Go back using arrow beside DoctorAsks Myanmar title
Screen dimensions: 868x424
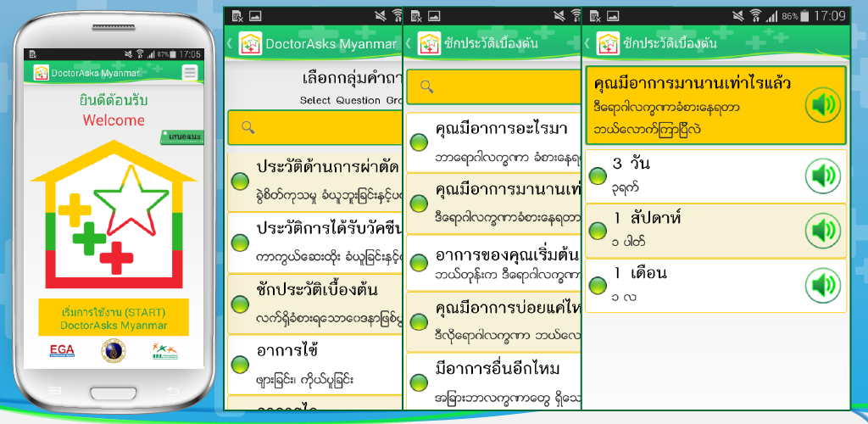coord(231,43)
